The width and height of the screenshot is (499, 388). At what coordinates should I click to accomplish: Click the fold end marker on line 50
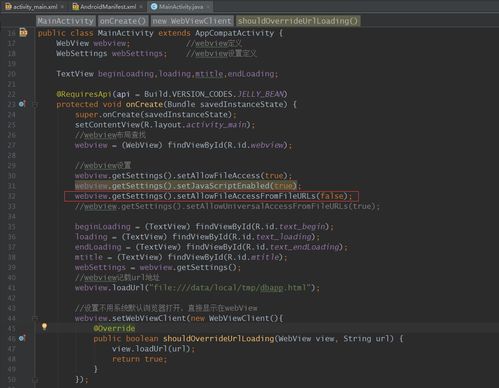[x=35, y=380]
